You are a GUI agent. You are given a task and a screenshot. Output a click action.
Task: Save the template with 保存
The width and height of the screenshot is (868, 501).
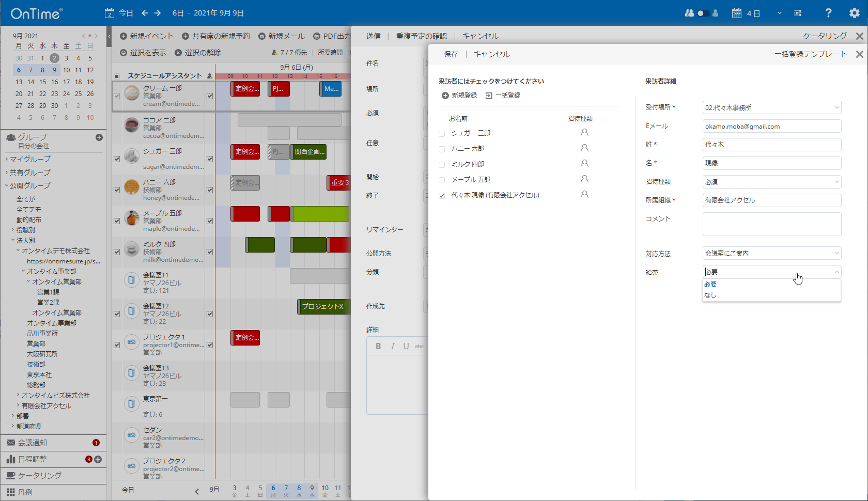tap(450, 54)
